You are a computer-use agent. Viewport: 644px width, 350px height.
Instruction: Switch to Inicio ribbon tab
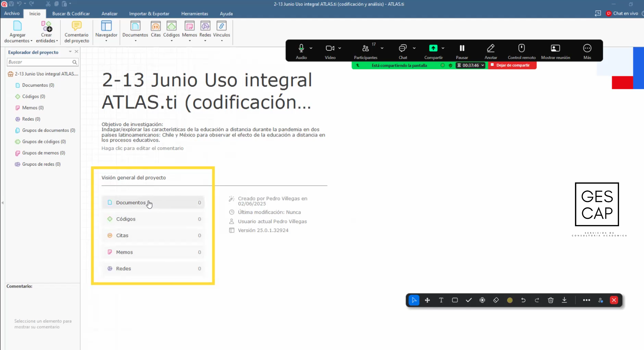click(35, 13)
